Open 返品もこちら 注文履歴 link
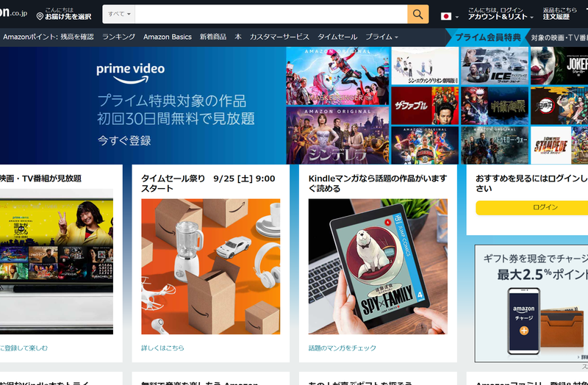The image size is (588, 385). coord(560,13)
